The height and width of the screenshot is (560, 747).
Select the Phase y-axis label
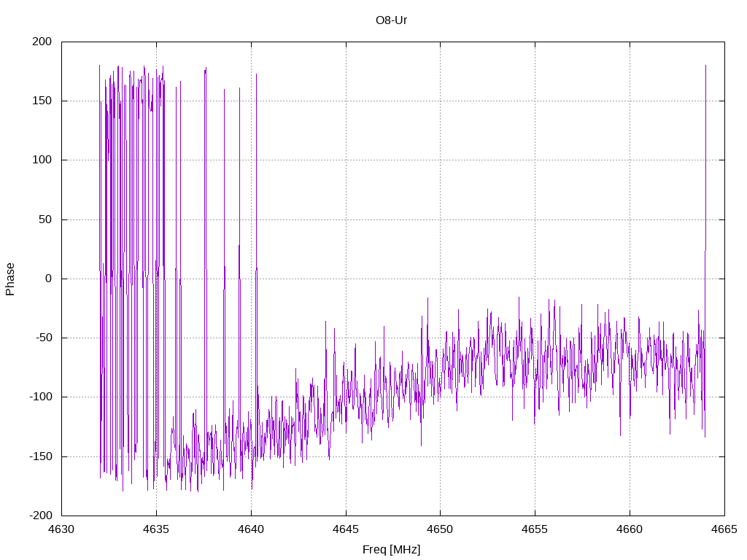click(x=10, y=279)
